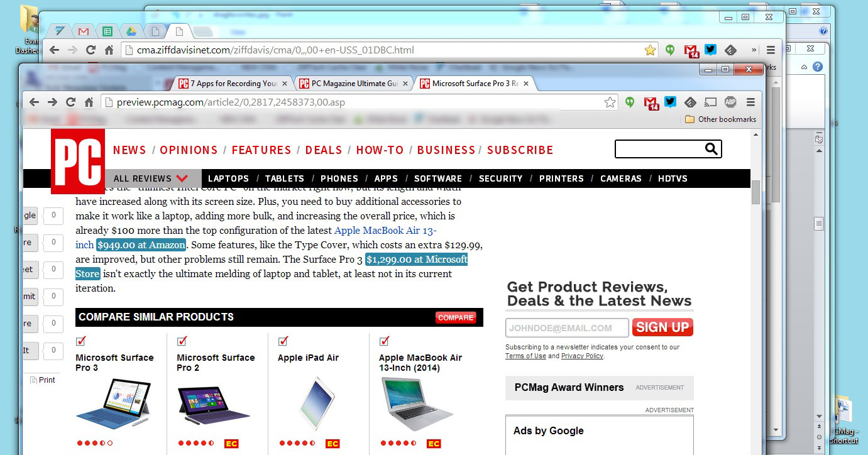
Task: Open the OPINIONS section
Action: [x=189, y=150]
